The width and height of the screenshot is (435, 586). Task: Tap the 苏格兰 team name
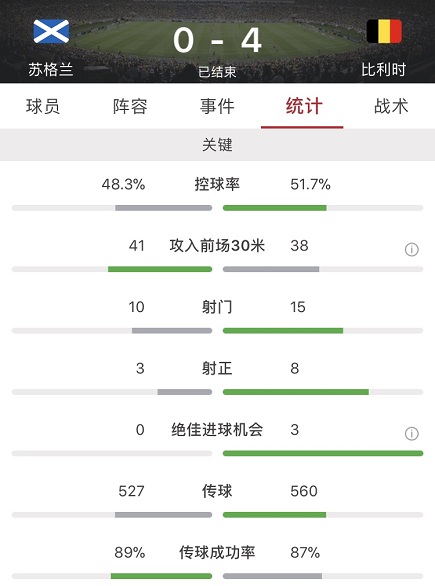coord(51,70)
